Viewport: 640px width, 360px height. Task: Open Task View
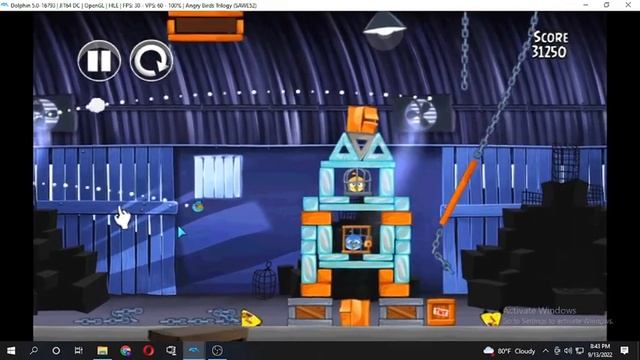point(79,351)
